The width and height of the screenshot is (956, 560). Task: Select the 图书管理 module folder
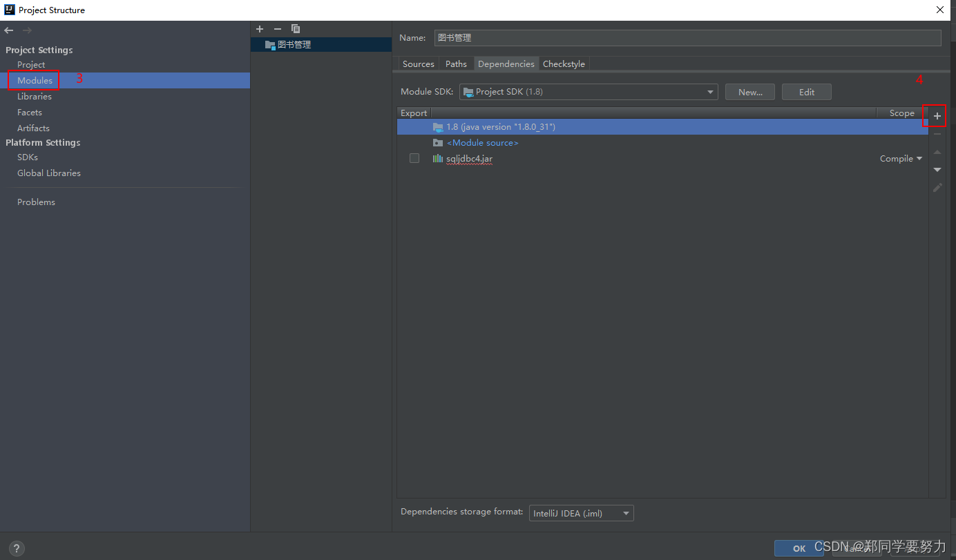294,45
